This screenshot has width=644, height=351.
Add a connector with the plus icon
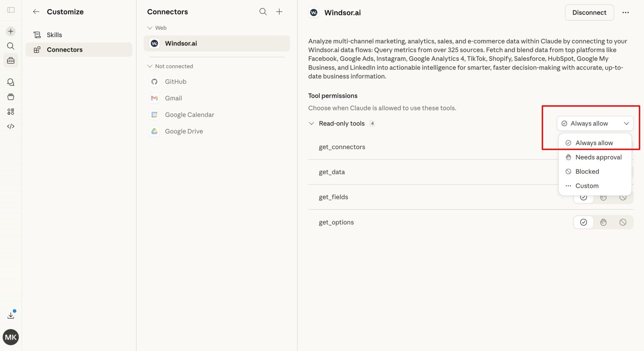279,12
